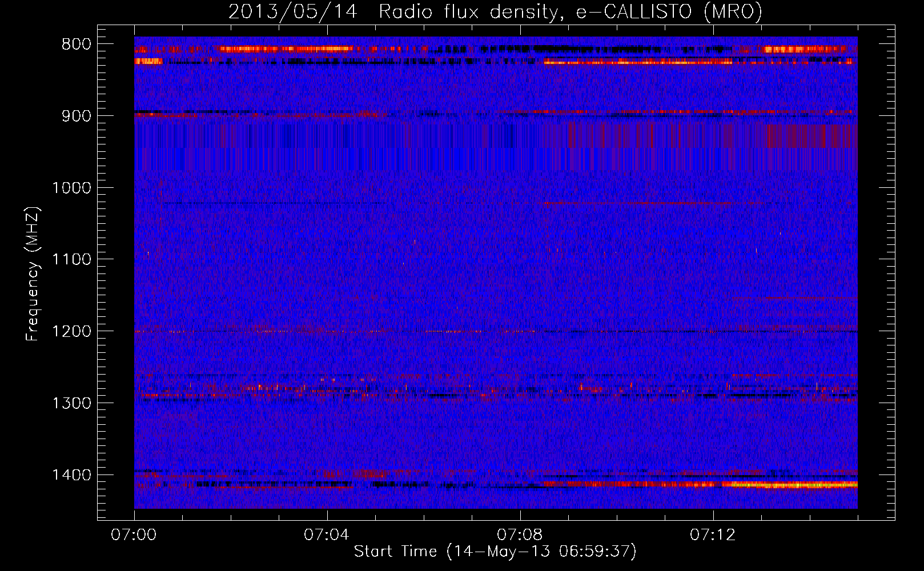Click the '07:08' time axis label
The height and width of the screenshot is (571, 924).
pyautogui.click(x=520, y=535)
